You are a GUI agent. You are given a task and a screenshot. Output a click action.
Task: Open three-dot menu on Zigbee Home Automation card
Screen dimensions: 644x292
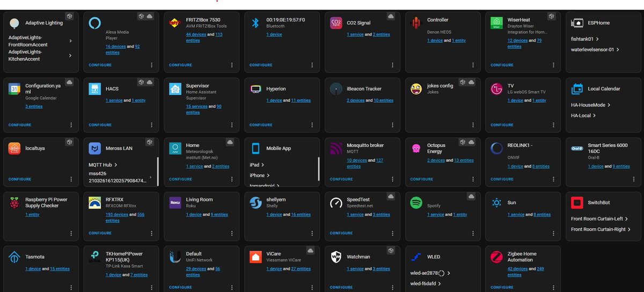click(x=554, y=287)
